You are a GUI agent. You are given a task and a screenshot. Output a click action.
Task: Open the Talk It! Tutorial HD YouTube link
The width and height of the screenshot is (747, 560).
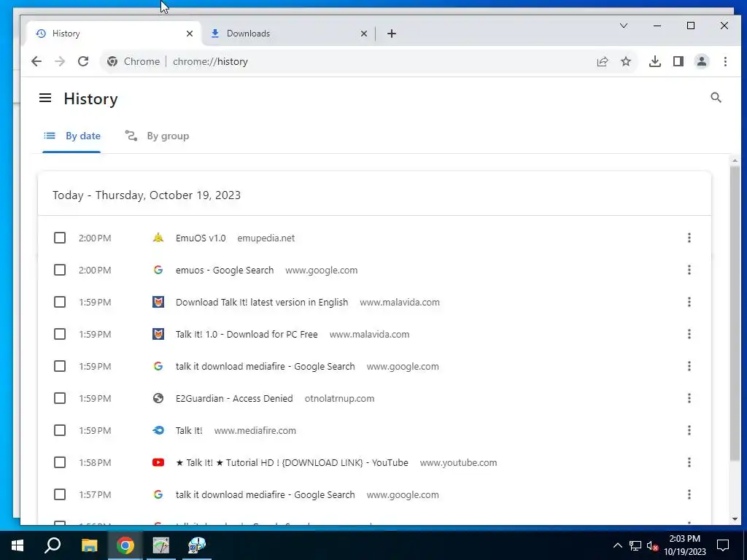[292, 463]
